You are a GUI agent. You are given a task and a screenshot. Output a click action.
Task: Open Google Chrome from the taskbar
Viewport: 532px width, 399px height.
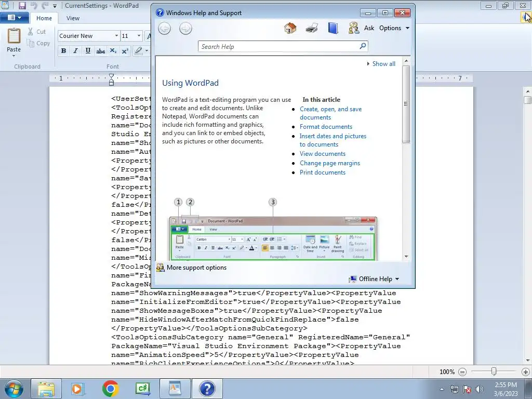point(110,389)
